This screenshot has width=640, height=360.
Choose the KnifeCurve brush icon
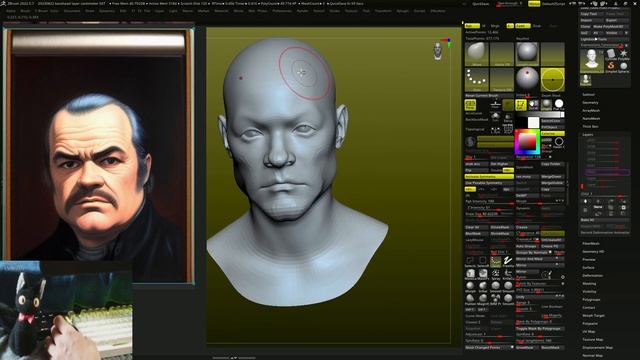coord(508,273)
